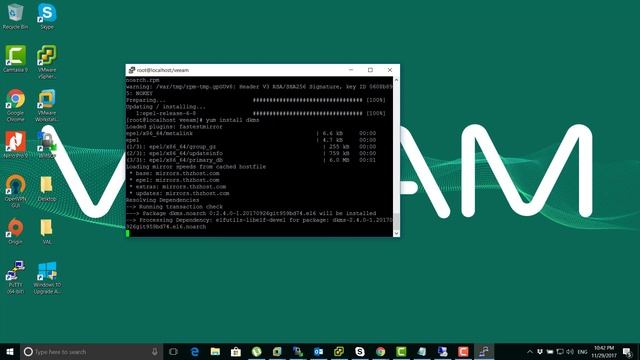Open Task View from the taskbar
The image size is (640, 360).
point(173,351)
